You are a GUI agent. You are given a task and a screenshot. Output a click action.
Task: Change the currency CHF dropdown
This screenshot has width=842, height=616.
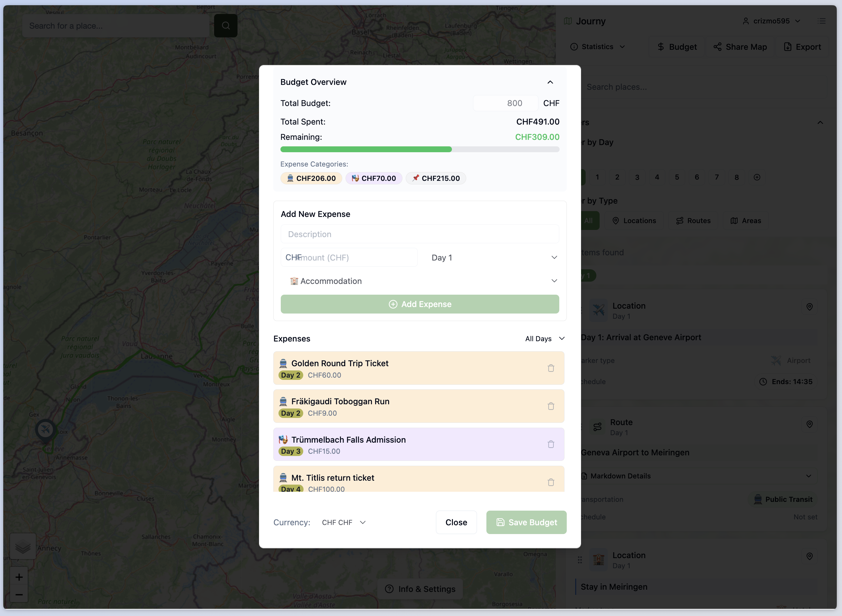coord(344,522)
